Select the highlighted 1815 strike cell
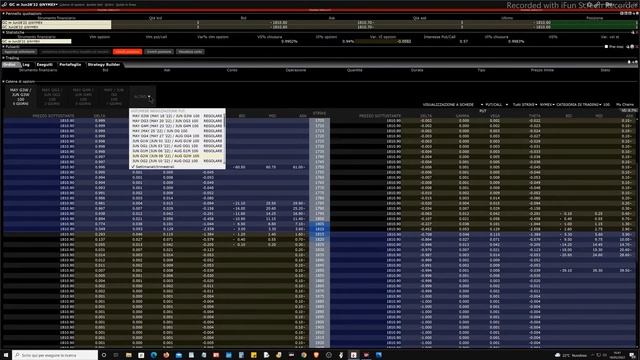This screenshot has height=360, width=640. coord(319,234)
